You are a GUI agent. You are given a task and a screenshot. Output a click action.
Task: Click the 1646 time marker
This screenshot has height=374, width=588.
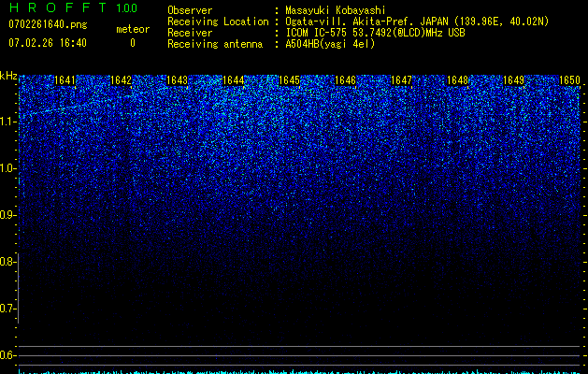tap(345, 80)
